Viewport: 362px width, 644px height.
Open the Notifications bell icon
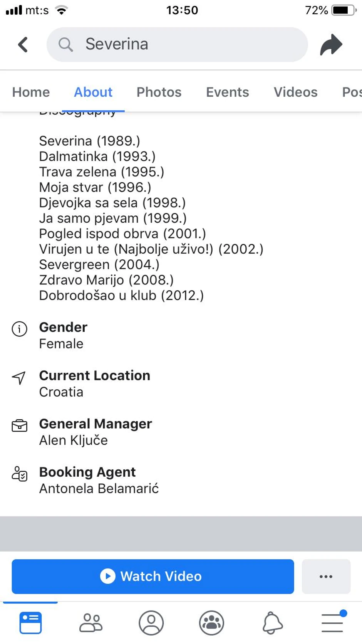(272, 622)
